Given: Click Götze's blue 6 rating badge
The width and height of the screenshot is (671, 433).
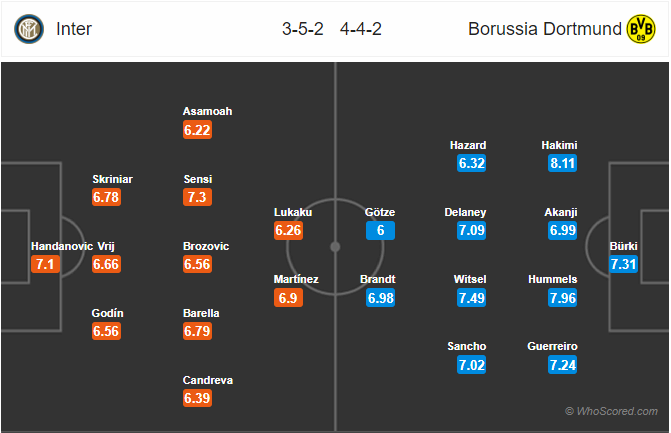Looking at the screenshot, I should (380, 231).
